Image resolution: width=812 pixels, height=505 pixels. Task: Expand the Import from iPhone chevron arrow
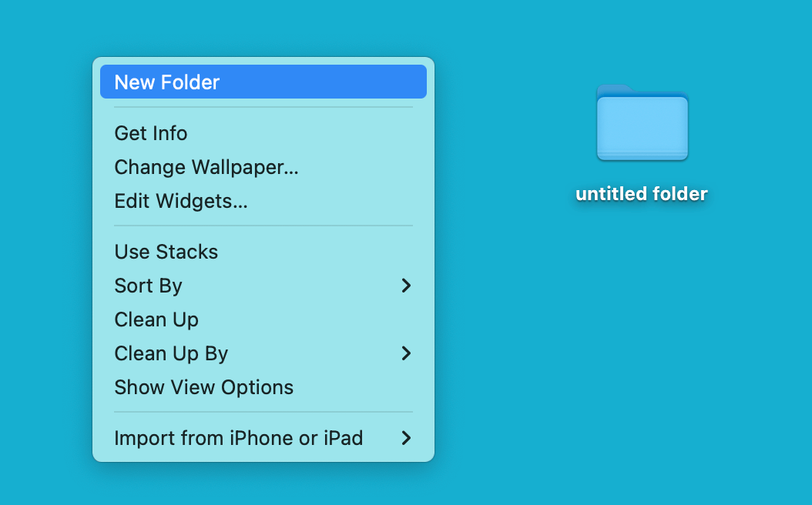[x=407, y=438]
